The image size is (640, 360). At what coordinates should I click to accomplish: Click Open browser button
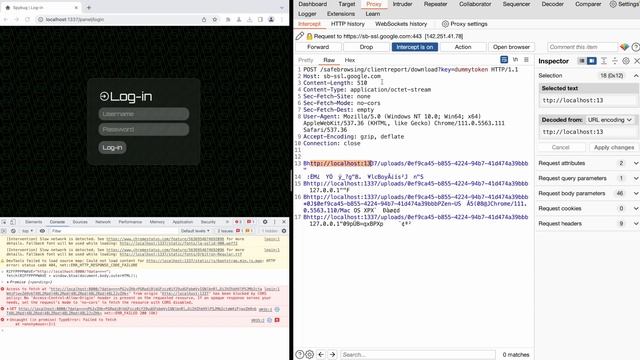click(511, 47)
